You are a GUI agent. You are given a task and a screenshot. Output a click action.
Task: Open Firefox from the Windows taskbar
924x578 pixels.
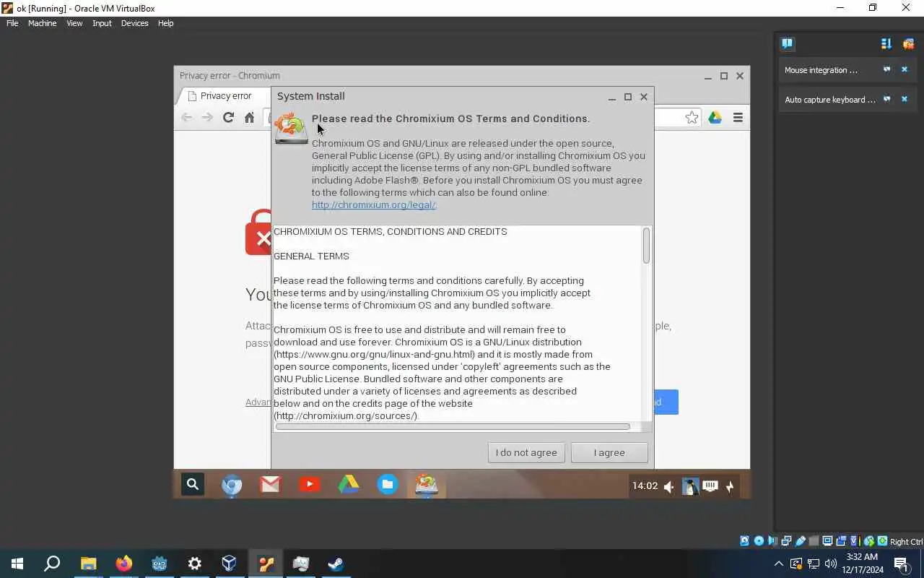[124, 563]
